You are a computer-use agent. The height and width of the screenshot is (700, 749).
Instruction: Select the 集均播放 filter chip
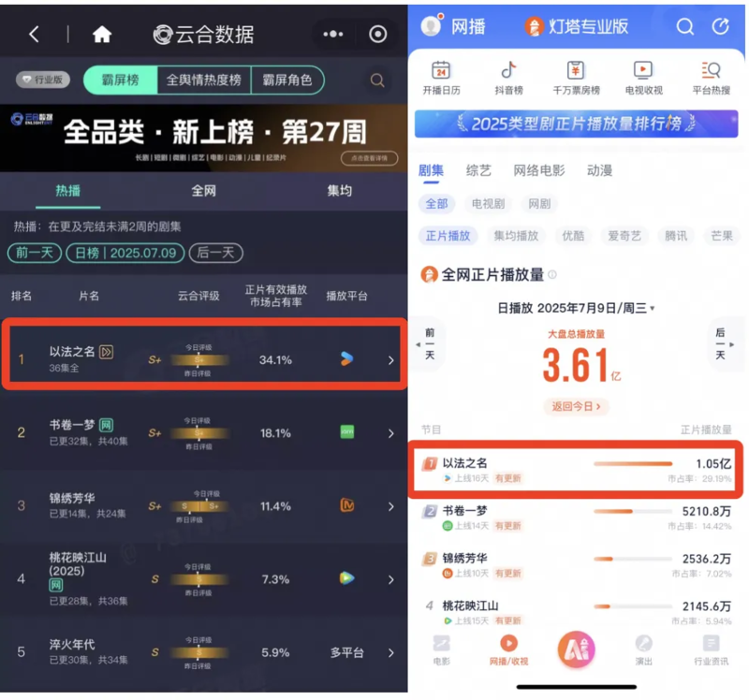coord(516,236)
